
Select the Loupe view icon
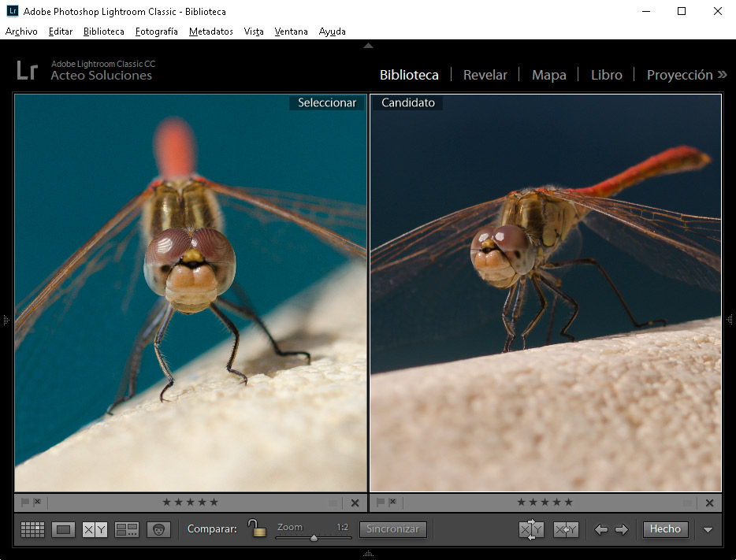coord(63,529)
